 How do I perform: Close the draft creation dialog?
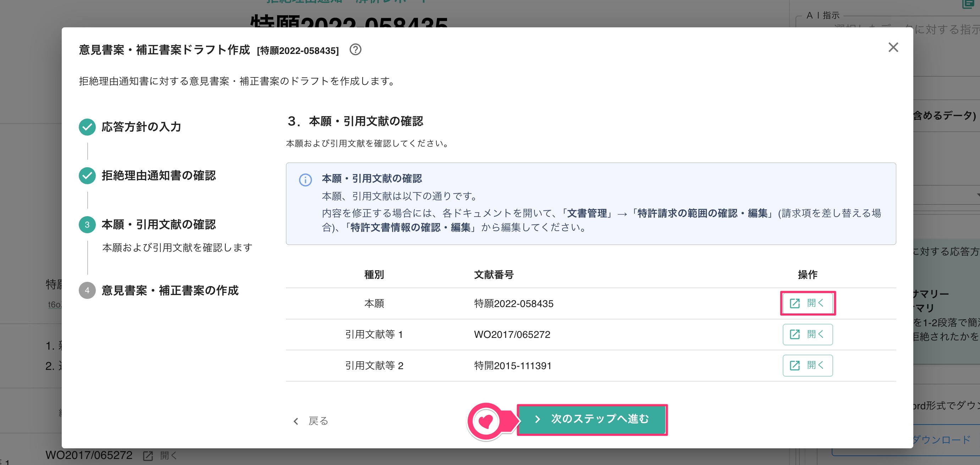coord(893,47)
